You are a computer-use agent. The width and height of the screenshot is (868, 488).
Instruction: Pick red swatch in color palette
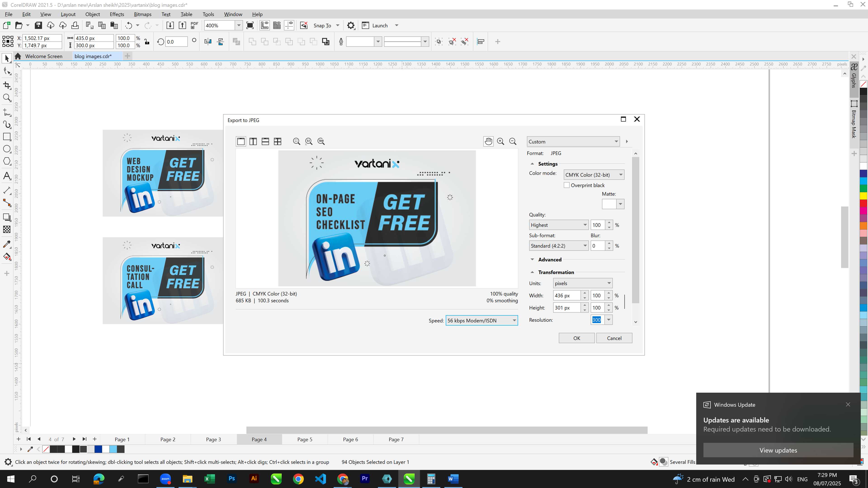click(x=863, y=204)
